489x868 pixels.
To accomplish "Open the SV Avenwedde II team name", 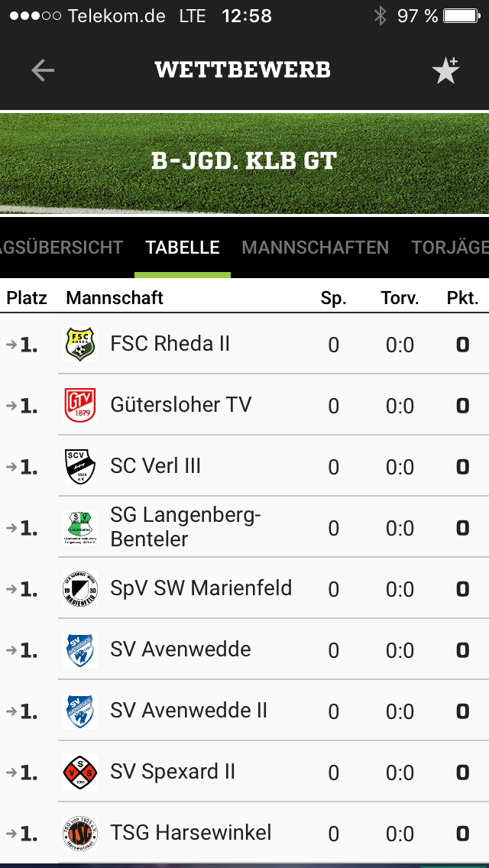I will pyautogui.click(x=189, y=711).
